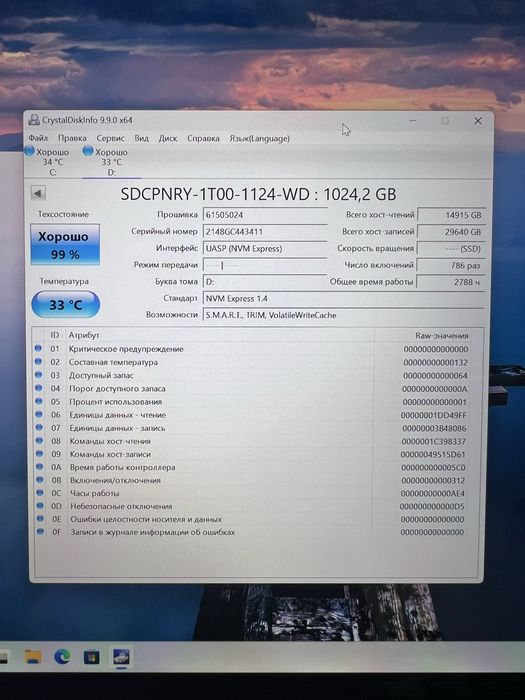Click the previous disk arrow button

(x=38, y=193)
